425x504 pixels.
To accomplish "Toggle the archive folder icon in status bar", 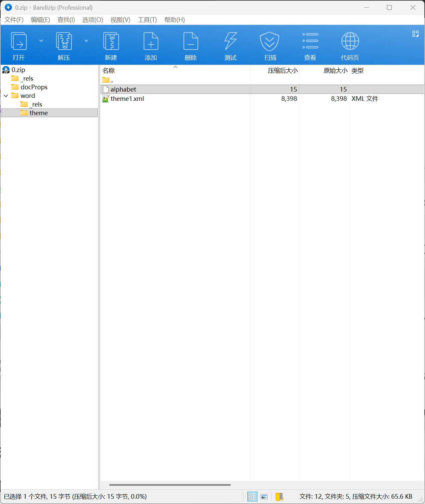I will click(279, 497).
